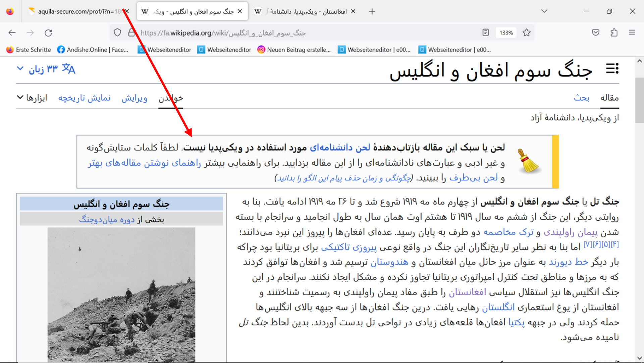Open the new tab plus button
The image size is (644, 363).
pyautogui.click(x=372, y=11)
